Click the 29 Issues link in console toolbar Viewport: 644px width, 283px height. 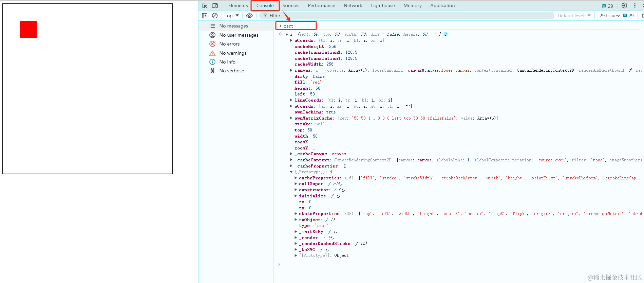click(x=617, y=16)
